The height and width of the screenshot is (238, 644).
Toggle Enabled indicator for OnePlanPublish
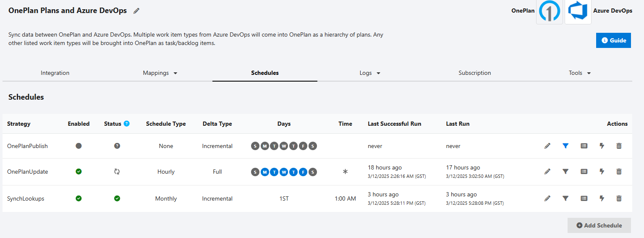[79, 146]
